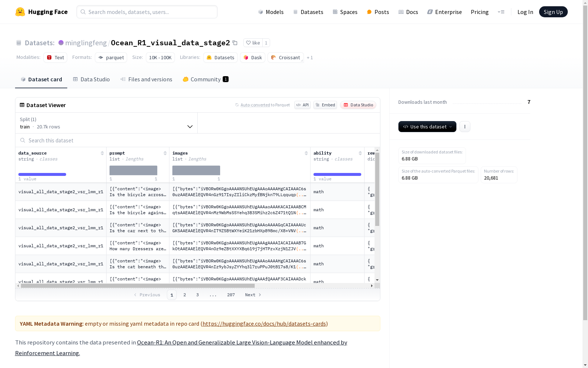Click the Embed button

[325, 105]
